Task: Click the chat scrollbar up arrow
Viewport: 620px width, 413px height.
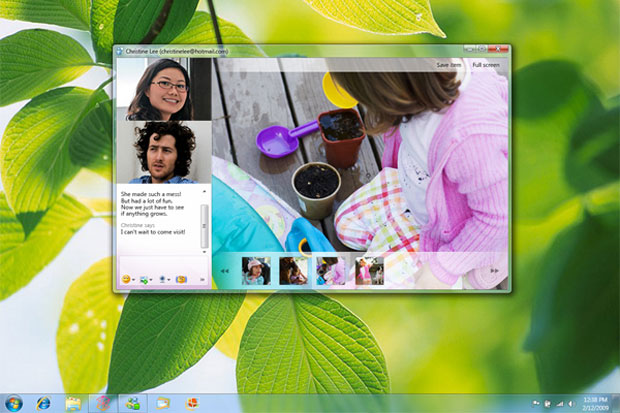Action: 204,191
